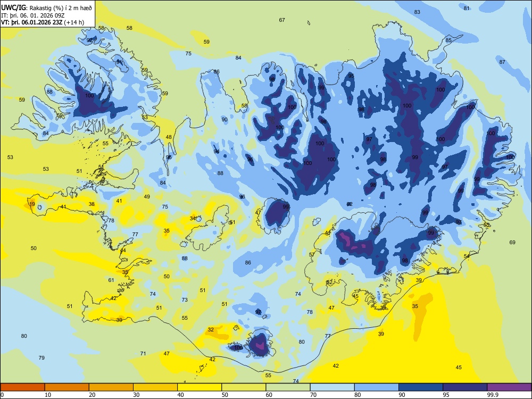
Task: Click the map value '61'
Action: pos(111,280)
